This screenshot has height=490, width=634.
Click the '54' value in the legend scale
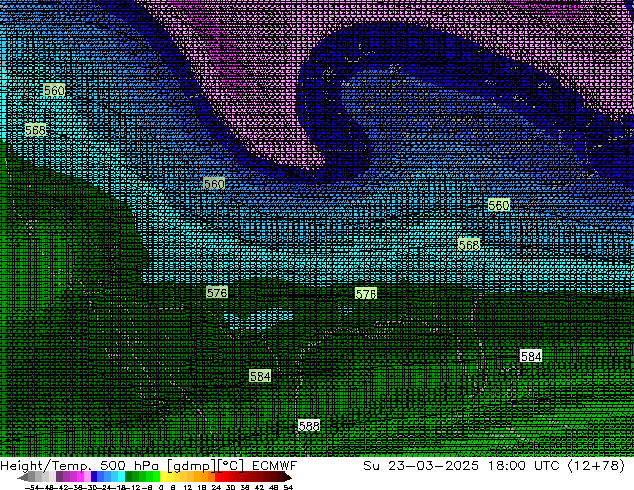(x=288, y=487)
